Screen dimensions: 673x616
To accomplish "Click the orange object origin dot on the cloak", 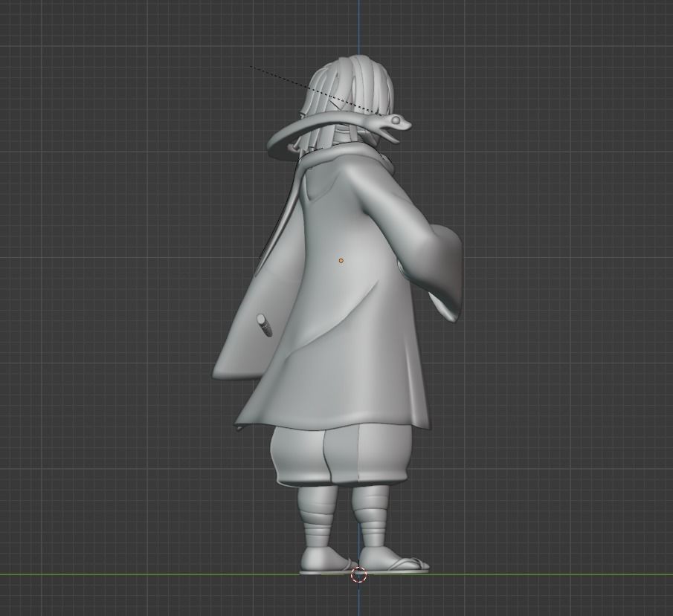I will click(x=341, y=260).
